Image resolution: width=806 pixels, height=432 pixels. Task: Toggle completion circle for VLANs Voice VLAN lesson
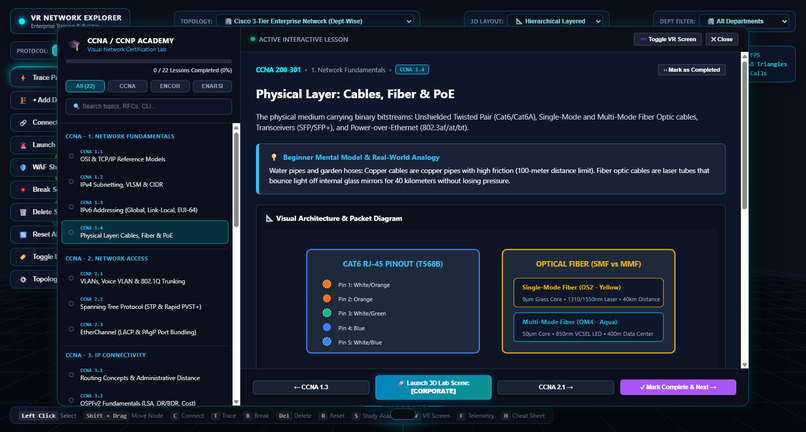point(71,278)
